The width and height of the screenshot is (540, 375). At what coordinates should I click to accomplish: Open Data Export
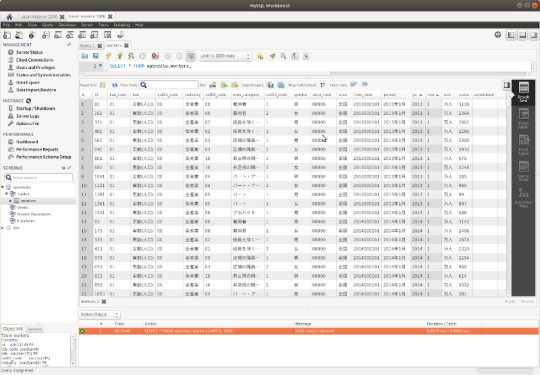tap(28, 83)
